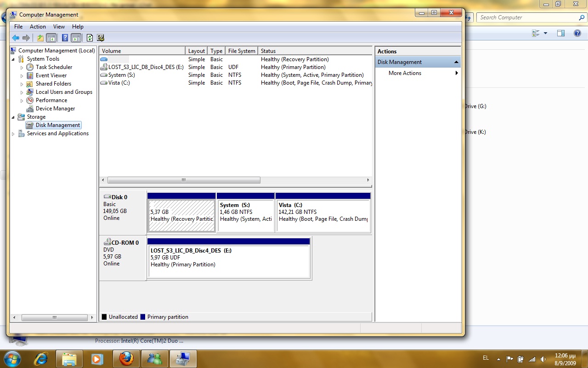Click the Back arrow in the toolbar
Image resolution: width=588 pixels, height=368 pixels.
[16, 38]
